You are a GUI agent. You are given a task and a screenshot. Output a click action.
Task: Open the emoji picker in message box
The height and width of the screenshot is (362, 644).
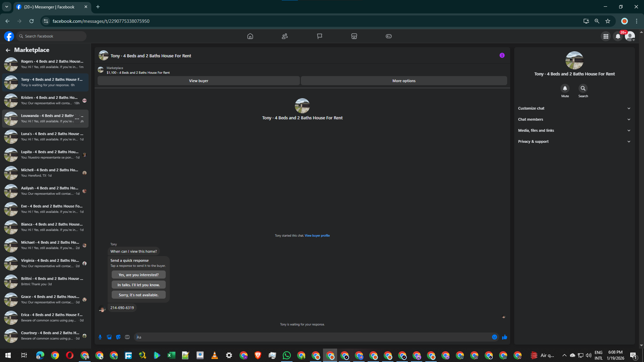click(x=494, y=337)
